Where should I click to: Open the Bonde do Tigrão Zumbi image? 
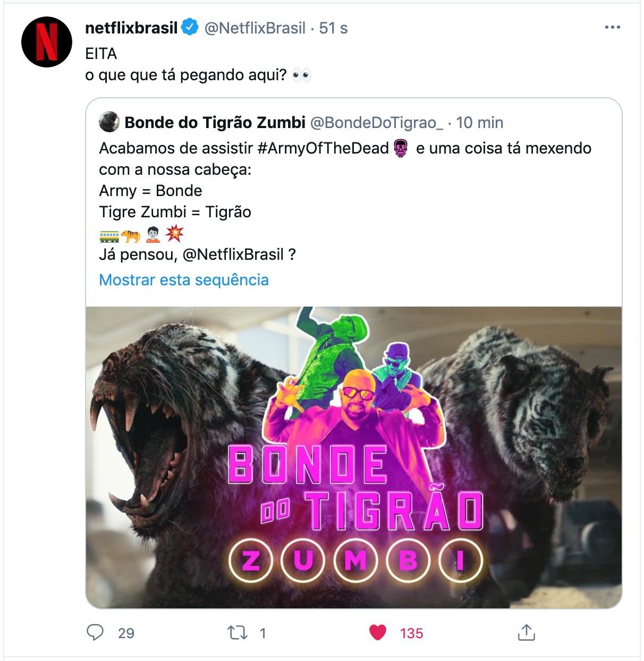354,457
